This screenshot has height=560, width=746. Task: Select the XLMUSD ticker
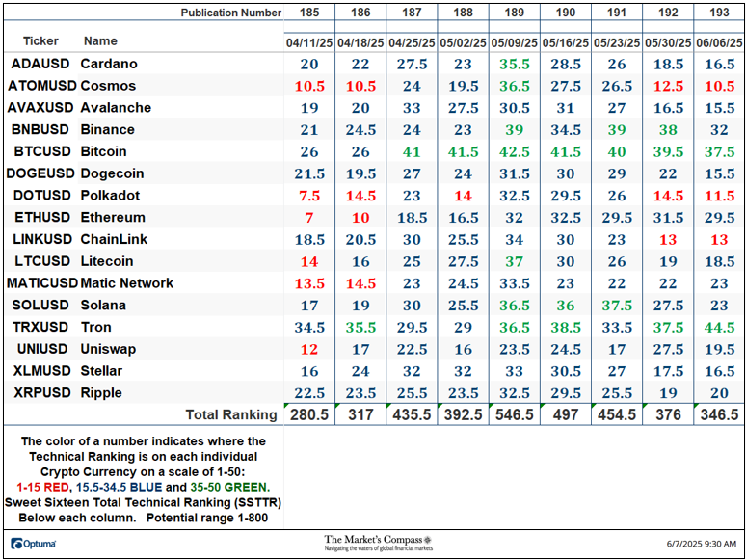pyautogui.click(x=41, y=371)
